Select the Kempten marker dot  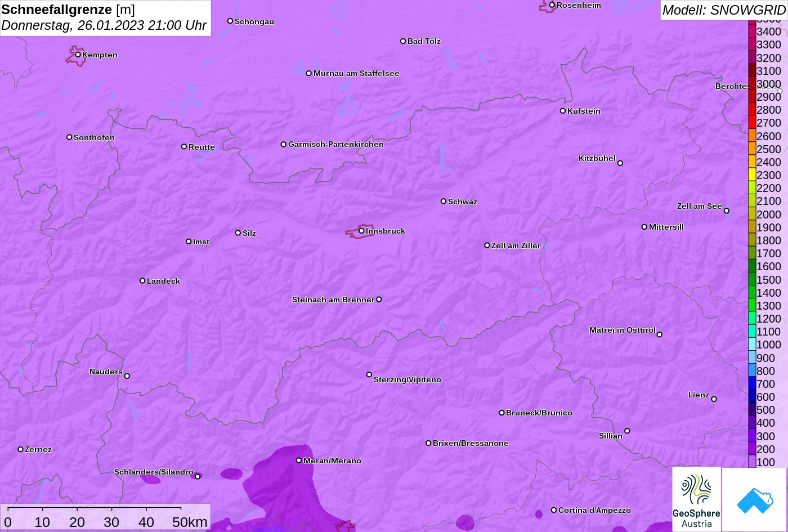tap(78, 55)
